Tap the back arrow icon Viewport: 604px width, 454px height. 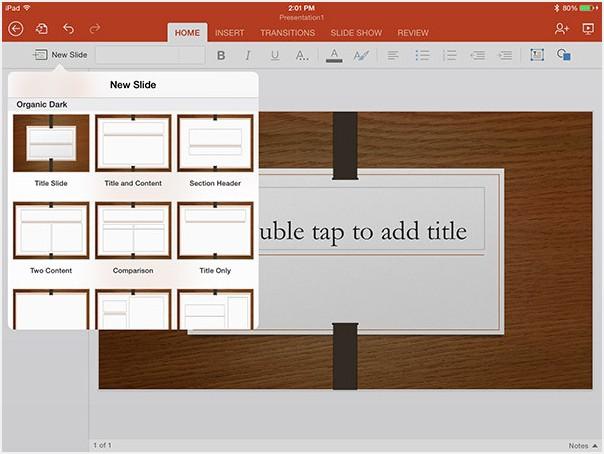15,30
